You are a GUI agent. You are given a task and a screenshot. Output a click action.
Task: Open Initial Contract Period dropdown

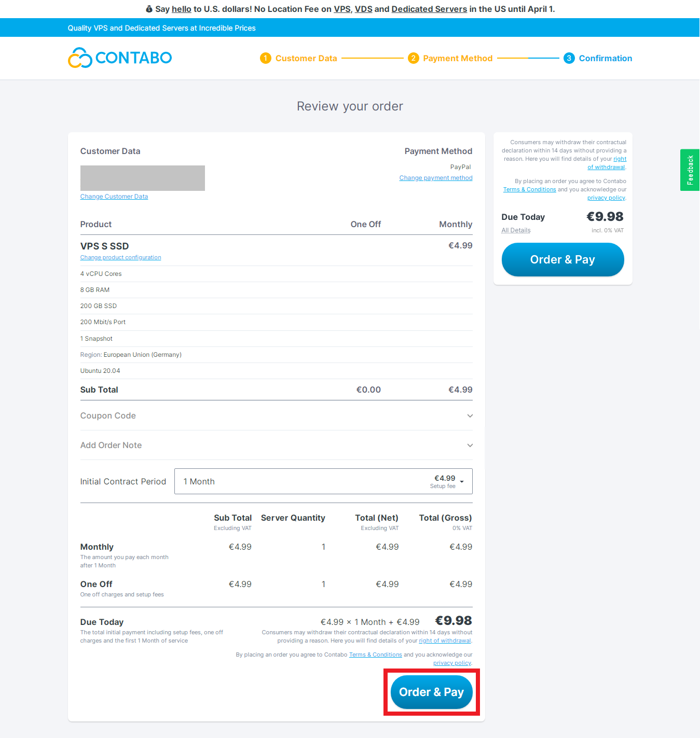point(323,481)
